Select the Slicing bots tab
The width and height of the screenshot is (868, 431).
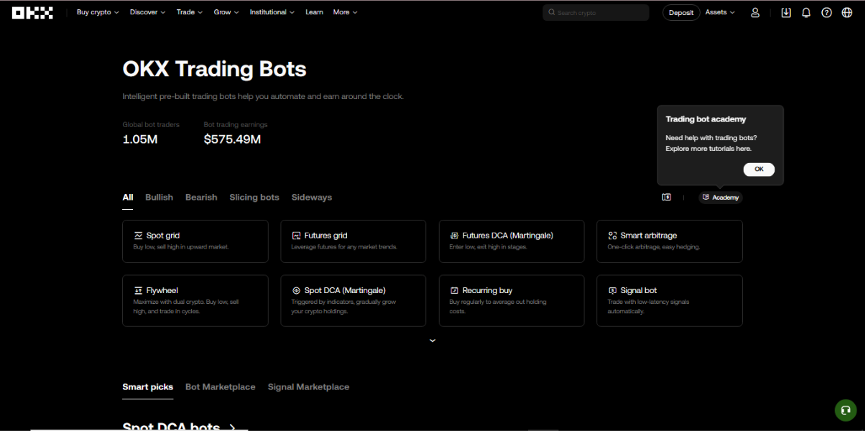point(254,197)
